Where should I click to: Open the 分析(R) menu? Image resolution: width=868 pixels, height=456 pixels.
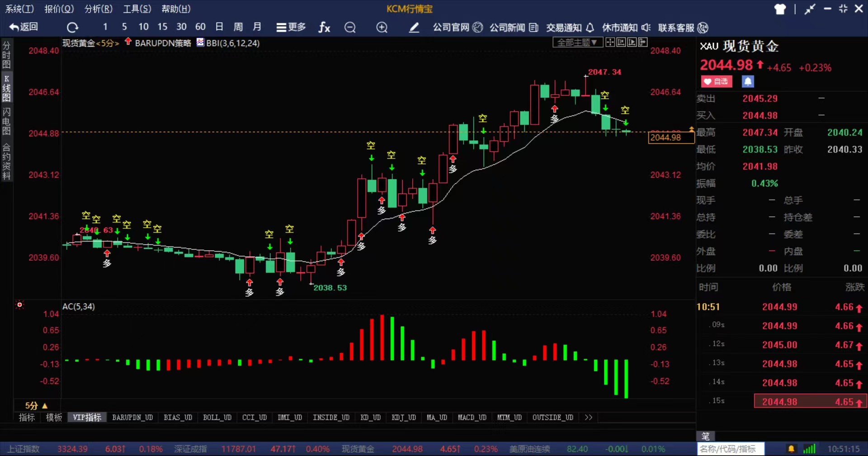pos(99,9)
